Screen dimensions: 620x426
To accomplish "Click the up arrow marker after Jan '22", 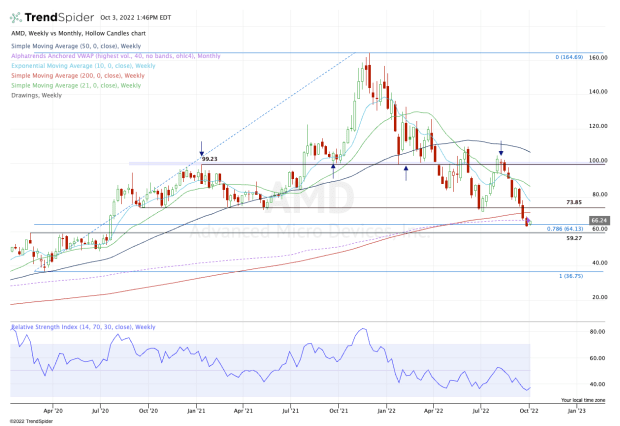I will pos(405,173).
